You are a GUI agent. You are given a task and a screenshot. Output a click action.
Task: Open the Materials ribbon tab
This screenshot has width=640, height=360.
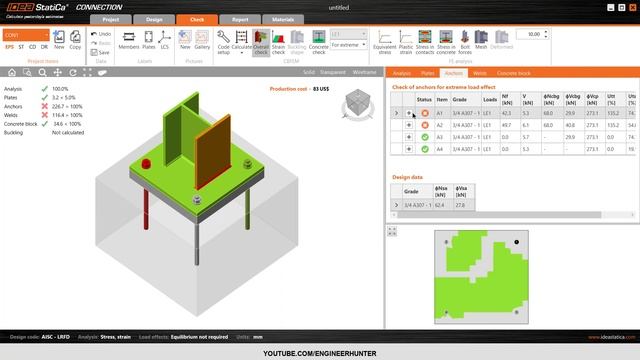coord(283,20)
